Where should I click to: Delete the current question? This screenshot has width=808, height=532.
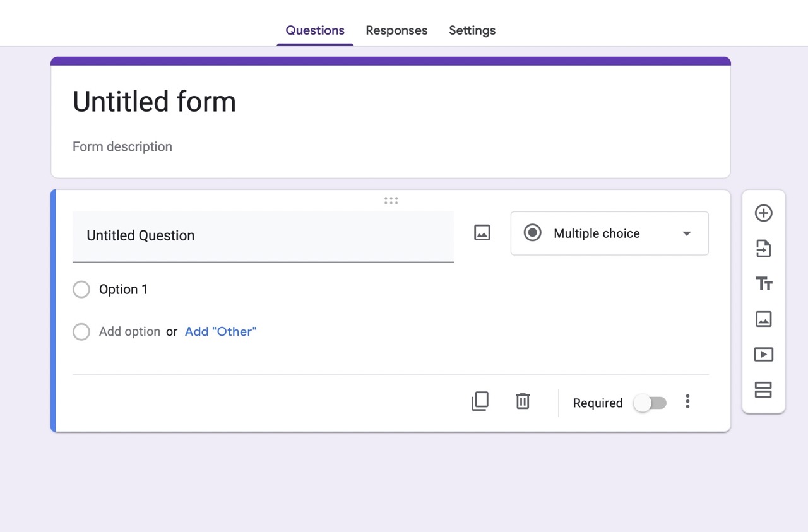(x=522, y=401)
